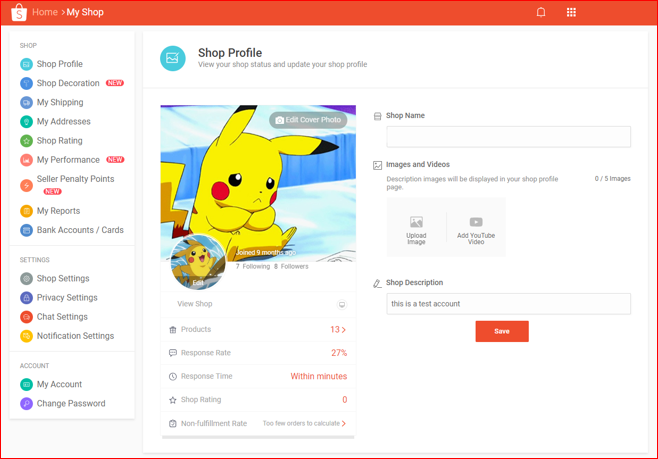Click the Shop Name input field
658x459 pixels.
click(508, 137)
